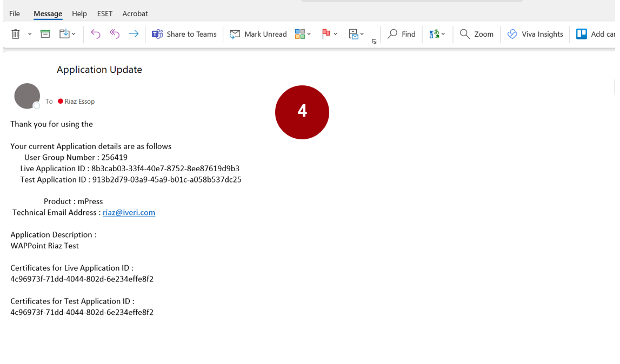Switch to the Acrobat tab
The height and width of the screenshot is (364, 620).
click(x=135, y=14)
